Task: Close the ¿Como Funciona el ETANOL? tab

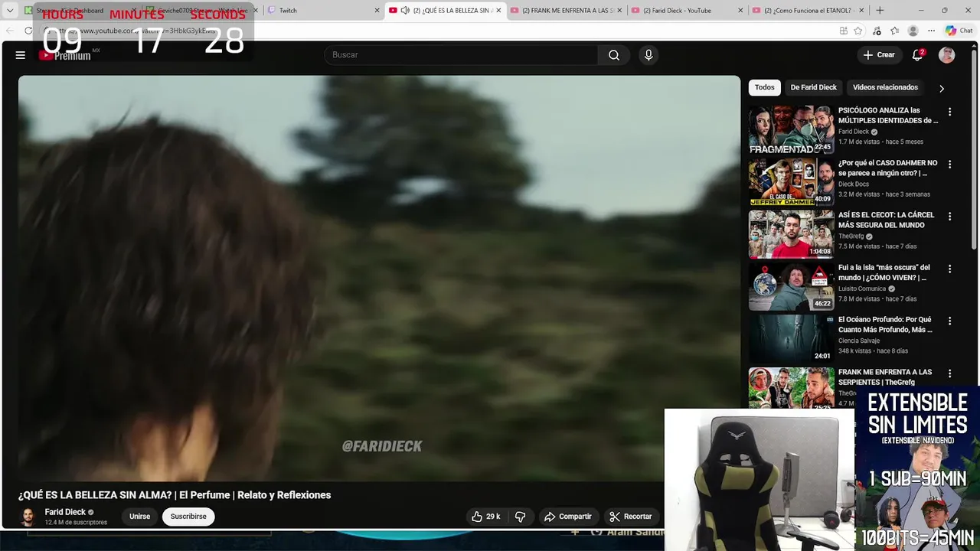Action: (861, 11)
